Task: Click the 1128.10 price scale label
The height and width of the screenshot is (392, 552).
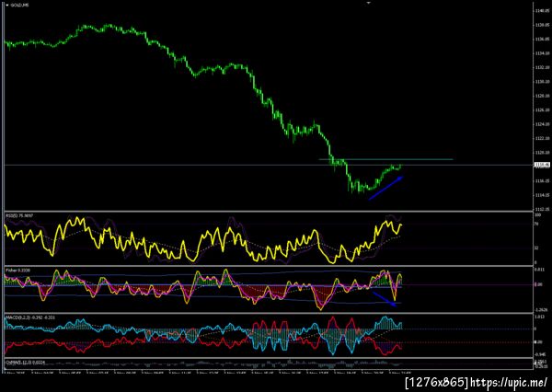Action: (542, 96)
